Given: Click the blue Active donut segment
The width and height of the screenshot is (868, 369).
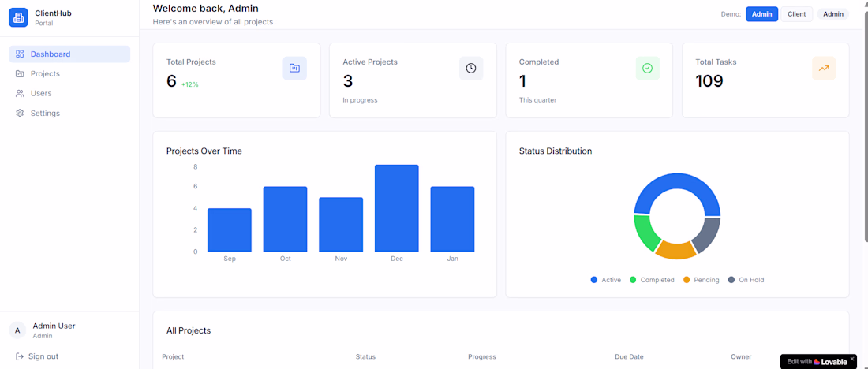Looking at the screenshot, I should (x=677, y=181).
